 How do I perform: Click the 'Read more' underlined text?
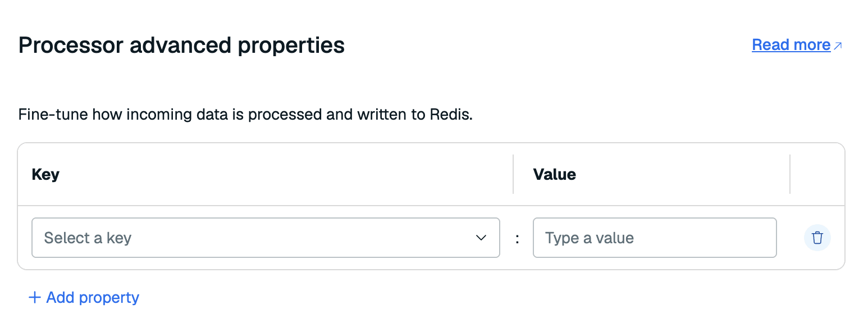point(791,45)
